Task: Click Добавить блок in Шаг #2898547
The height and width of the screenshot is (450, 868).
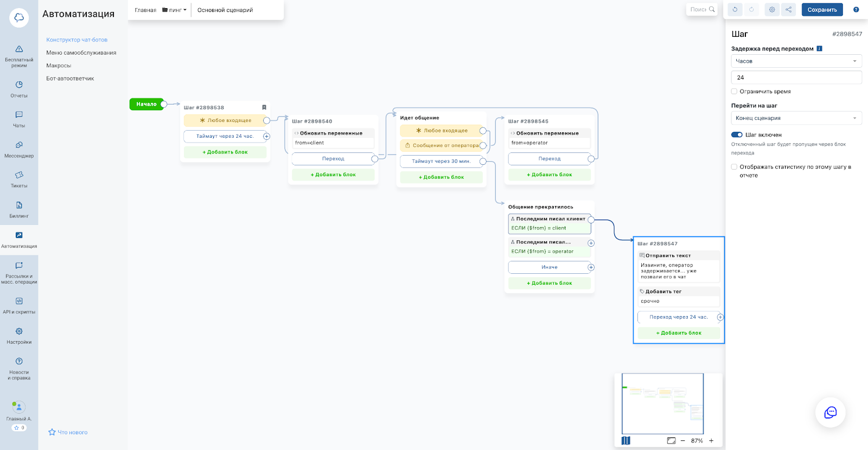Action: tap(679, 333)
